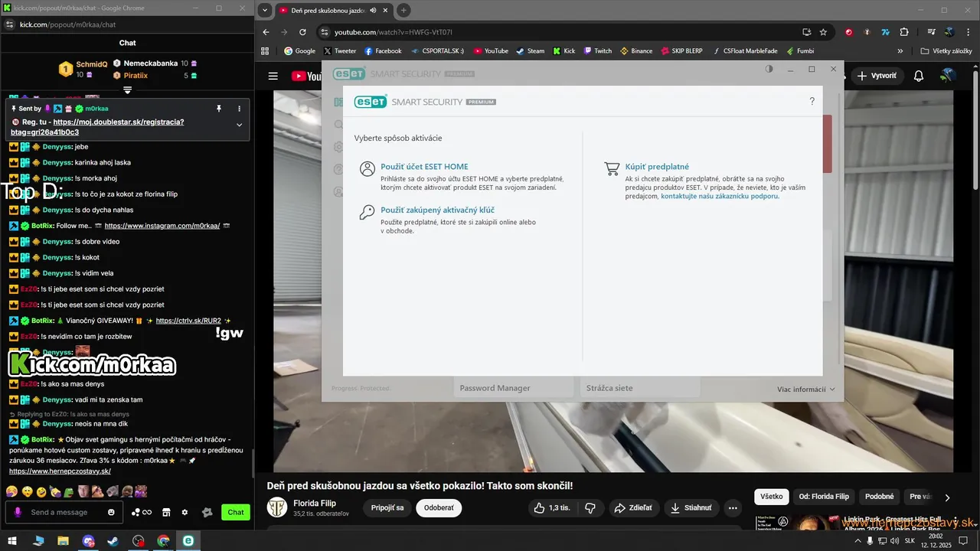Bookmark this page with star icon
The width and height of the screenshot is (980, 551).
(823, 32)
